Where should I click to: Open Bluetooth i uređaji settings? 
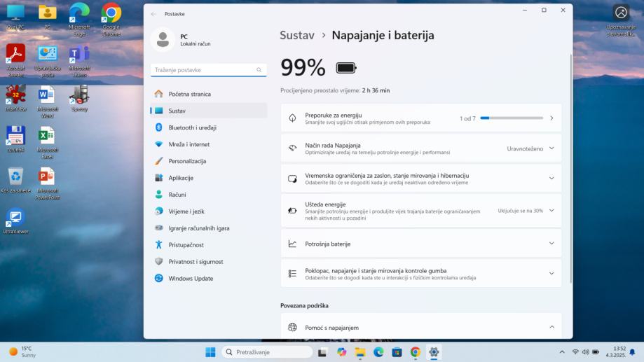pos(209,127)
